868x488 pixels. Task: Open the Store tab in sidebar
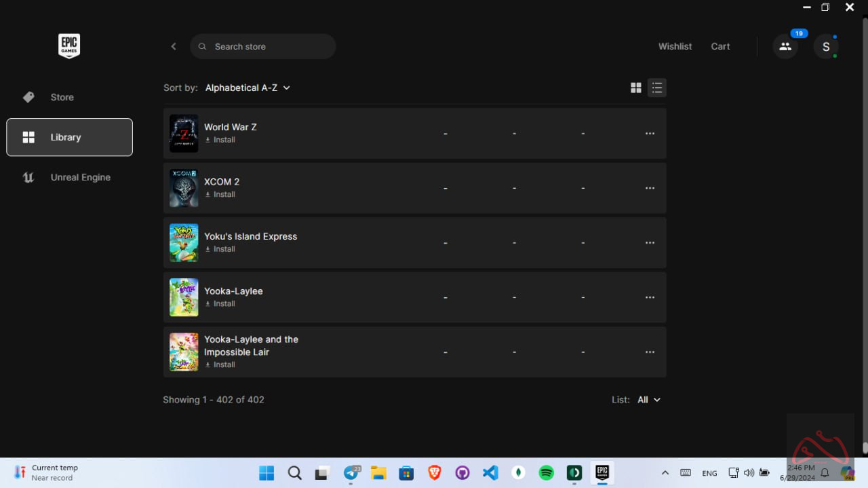tap(62, 97)
